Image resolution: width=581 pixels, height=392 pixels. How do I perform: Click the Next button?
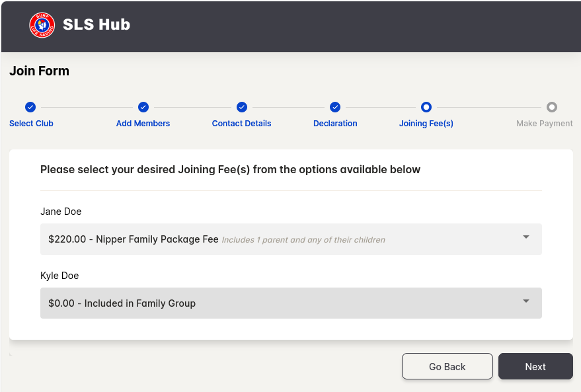535,366
